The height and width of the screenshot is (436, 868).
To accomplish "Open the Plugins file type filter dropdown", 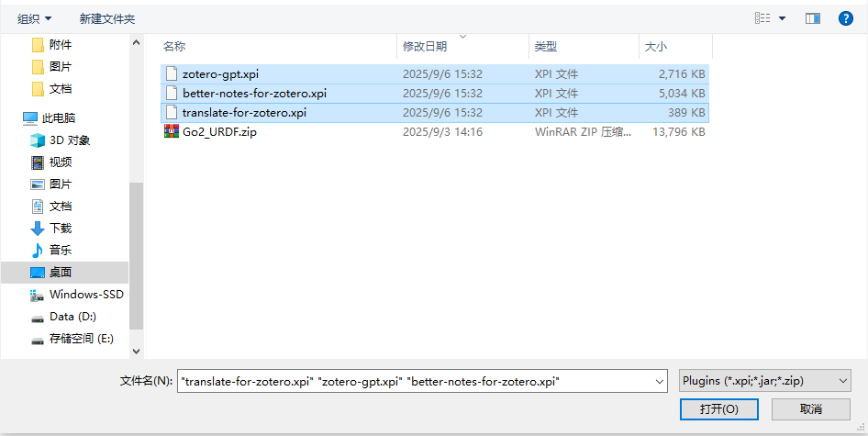I will click(765, 381).
